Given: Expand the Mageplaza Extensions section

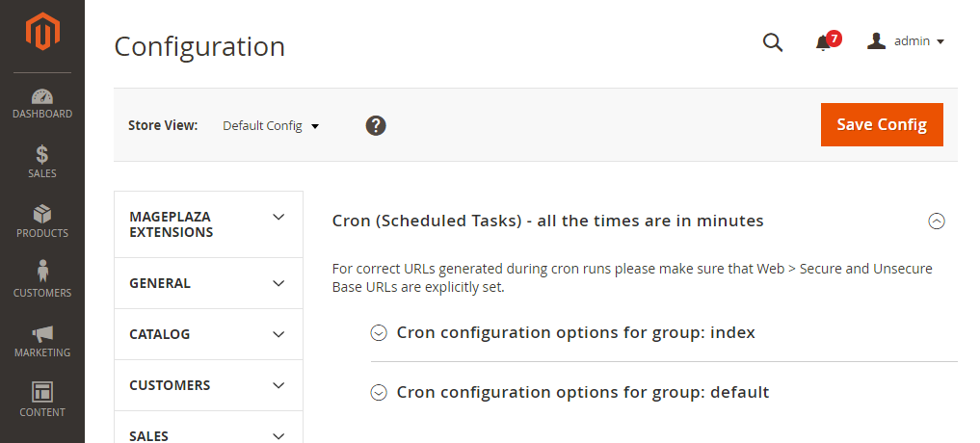Looking at the screenshot, I should tap(209, 224).
